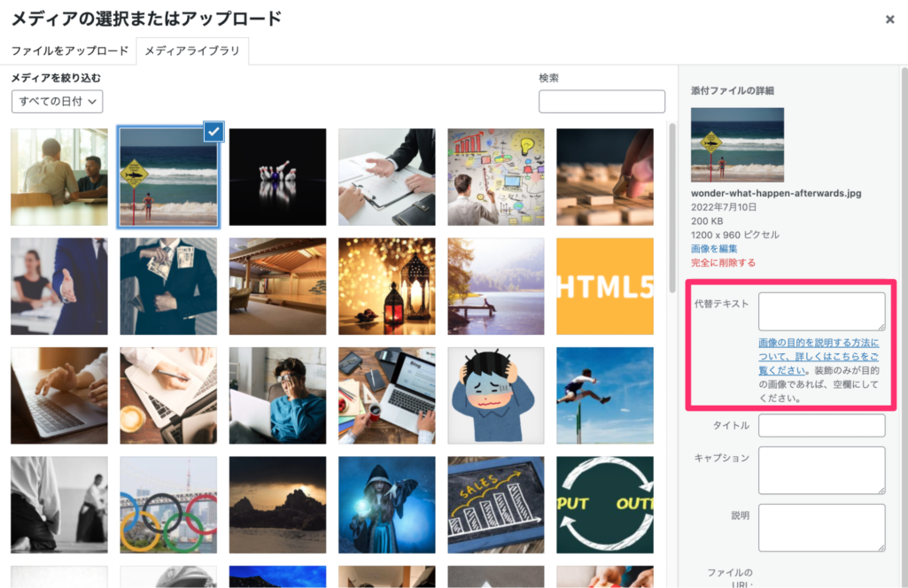Click the タイトル input field

(x=821, y=425)
